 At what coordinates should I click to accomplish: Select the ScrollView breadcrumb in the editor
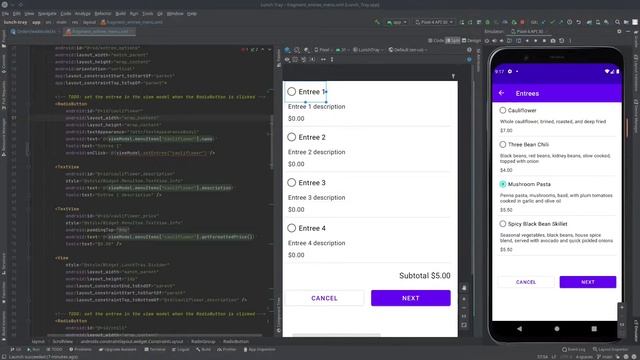coord(62,341)
